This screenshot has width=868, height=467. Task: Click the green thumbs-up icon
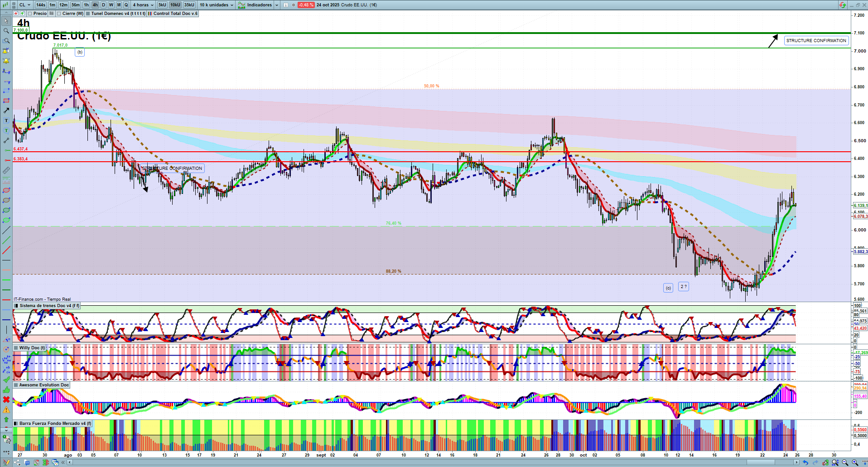click(6, 390)
